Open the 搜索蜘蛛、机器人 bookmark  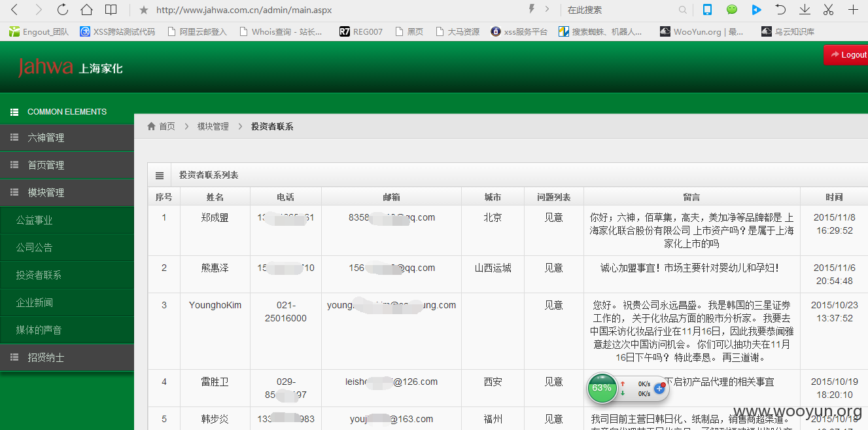point(600,31)
